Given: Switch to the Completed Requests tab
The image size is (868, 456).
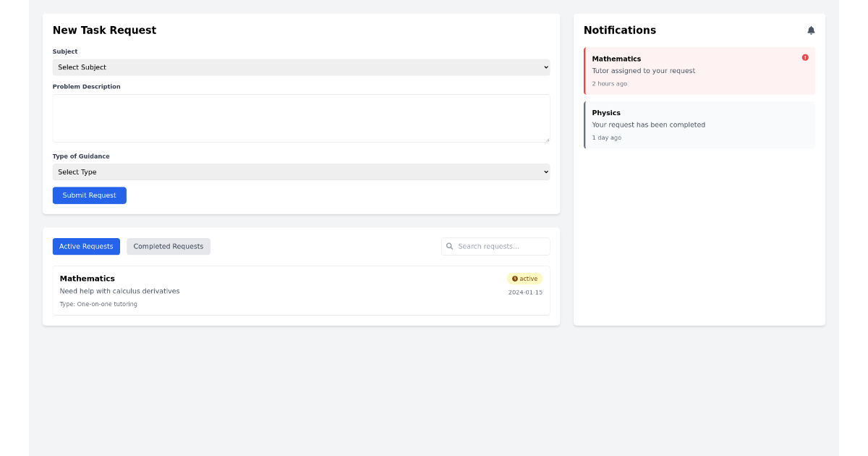Looking at the screenshot, I should click(x=168, y=246).
